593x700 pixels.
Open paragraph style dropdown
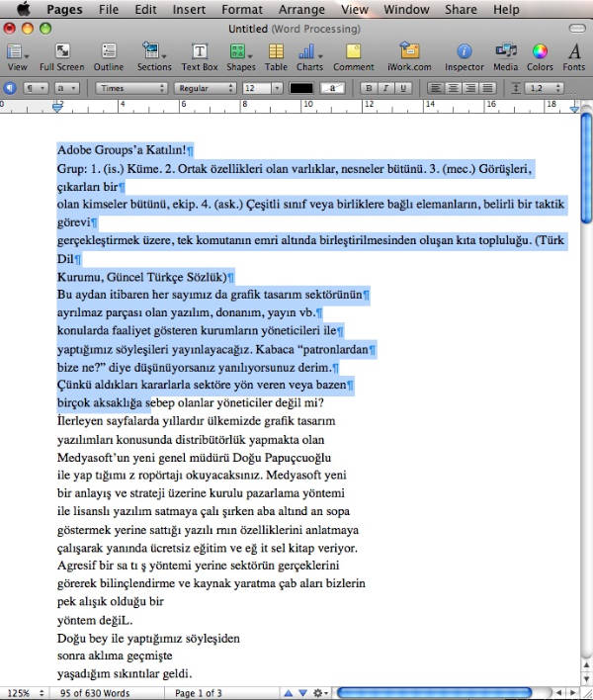point(36,88)
